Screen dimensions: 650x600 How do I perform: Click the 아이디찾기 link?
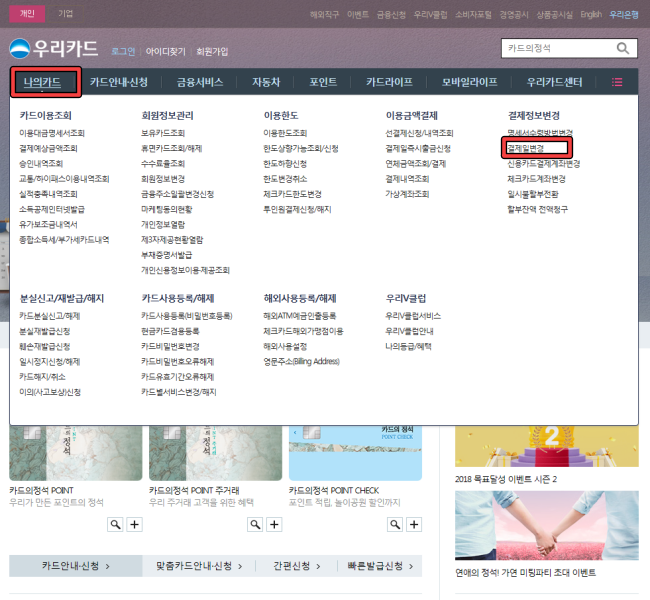[165, 51]
